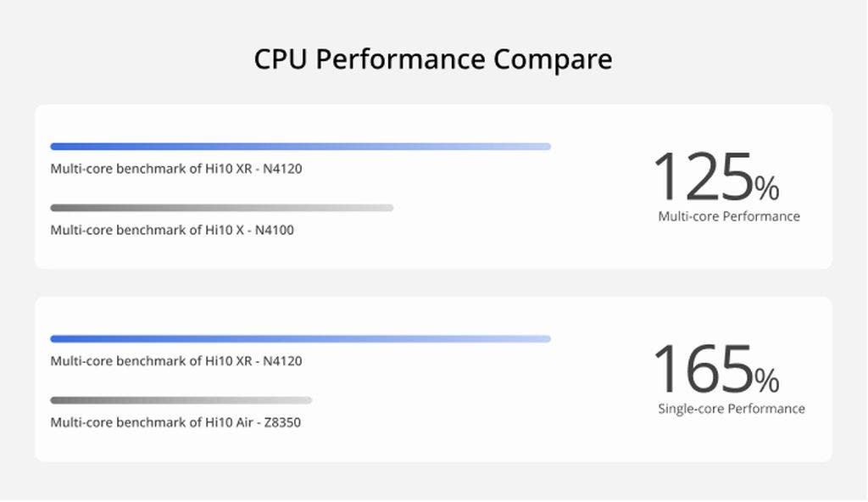Click the N4120 text in the bottom card

pos(282,361)
